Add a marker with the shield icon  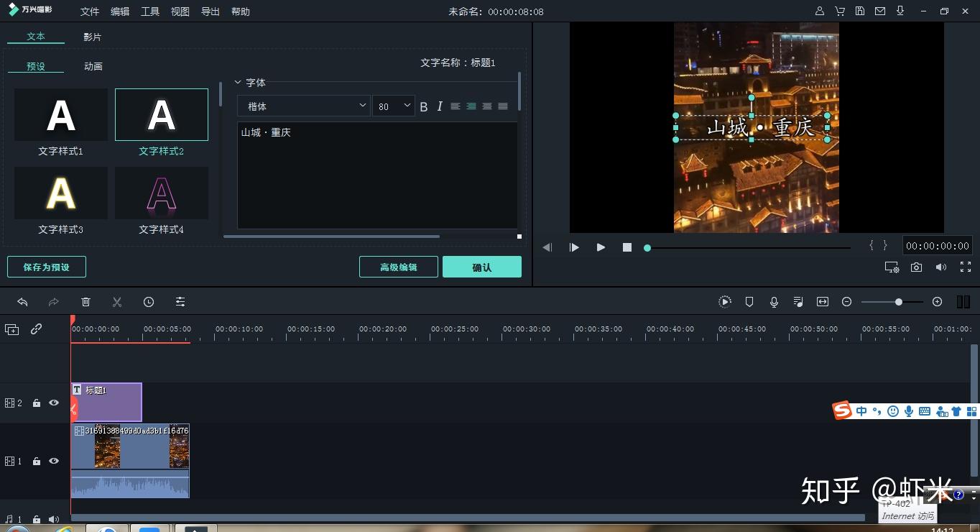click(749, 302)
